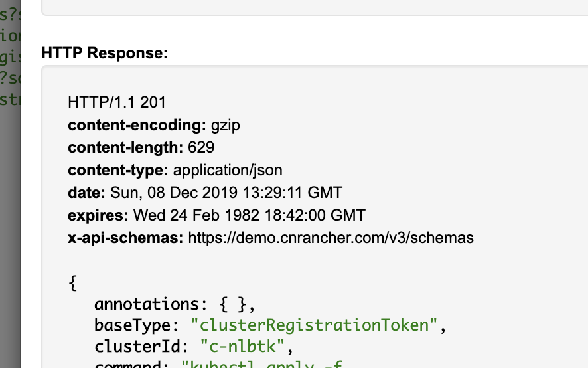Click the opening curly brace of JSON
This screenshot has height=368, width=588.
(x=73, y=283)
